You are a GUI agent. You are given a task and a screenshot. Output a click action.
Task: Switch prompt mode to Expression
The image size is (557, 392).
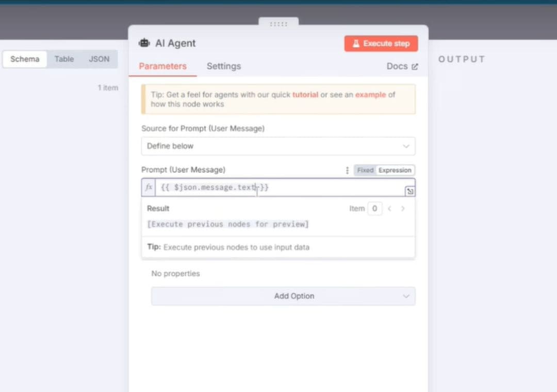click(395, 170)
